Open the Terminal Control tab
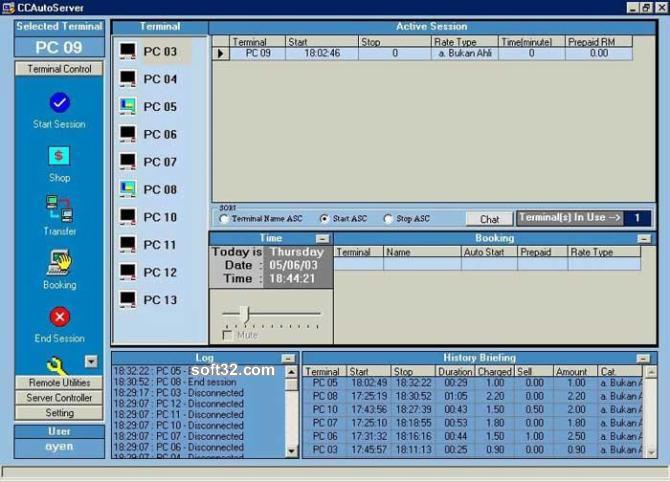This screenshot has width=670, height=482. point(59,69)
